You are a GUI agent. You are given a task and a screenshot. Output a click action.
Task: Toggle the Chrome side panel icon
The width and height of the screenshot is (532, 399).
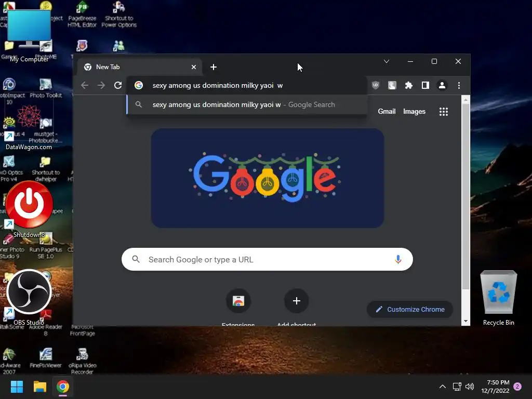pos(425,85)
